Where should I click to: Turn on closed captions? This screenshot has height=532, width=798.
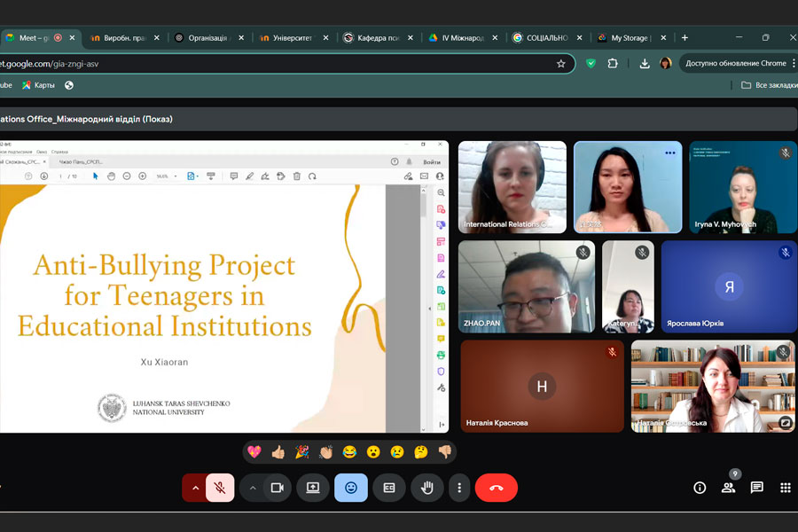click(388, 488)
